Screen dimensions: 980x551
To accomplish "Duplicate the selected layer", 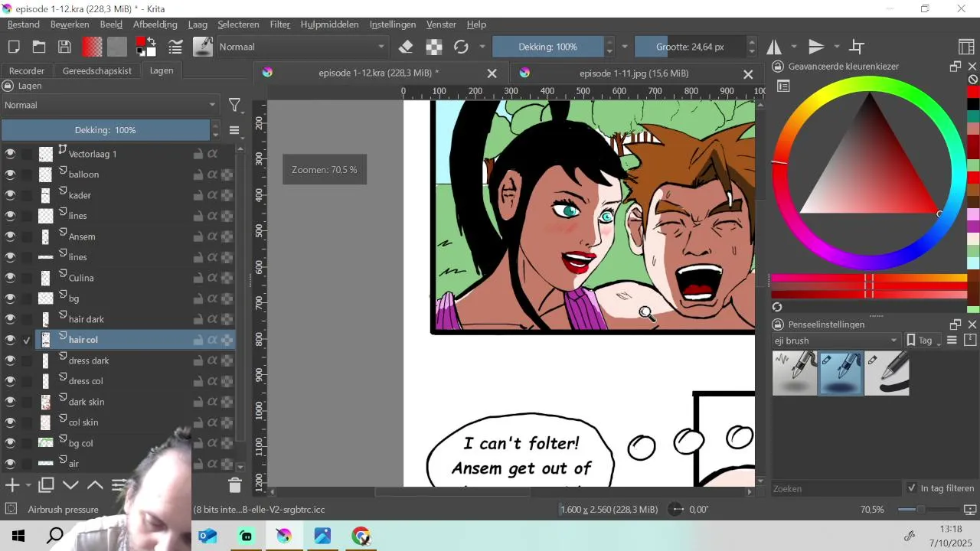I will (x=46, y=485).
